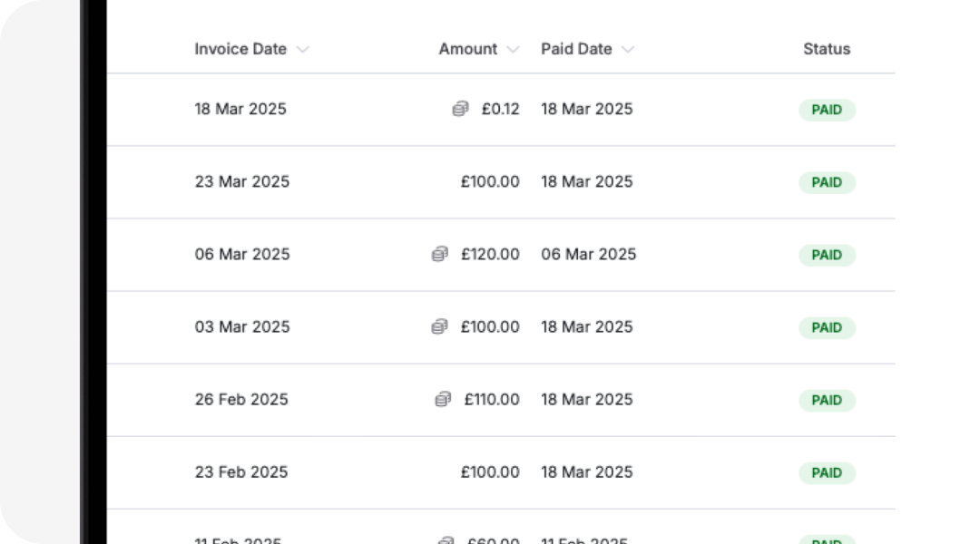
Task: Open the 23 Mar 2025 invoice row
Action: pos(242,181)
